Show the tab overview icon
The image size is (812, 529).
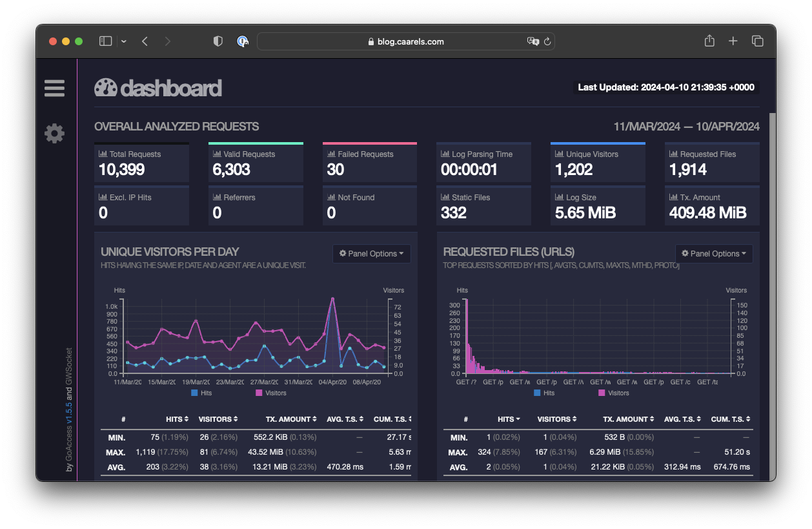pos(758,41)
